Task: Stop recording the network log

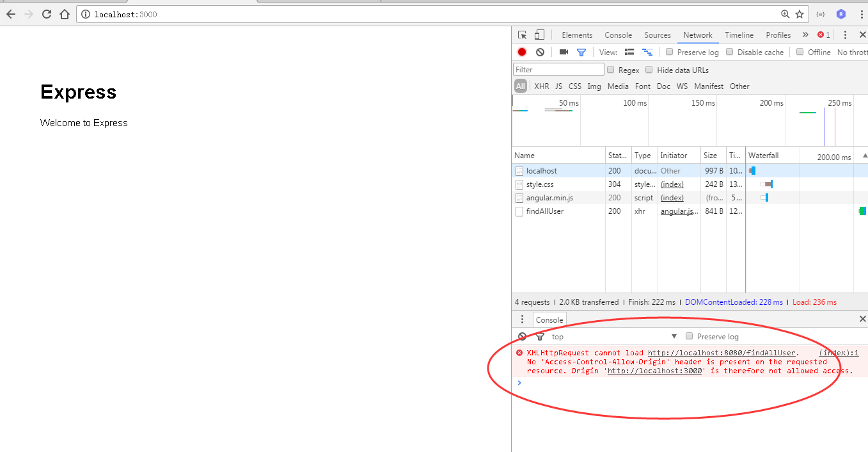Action: (x=522, y=52)
